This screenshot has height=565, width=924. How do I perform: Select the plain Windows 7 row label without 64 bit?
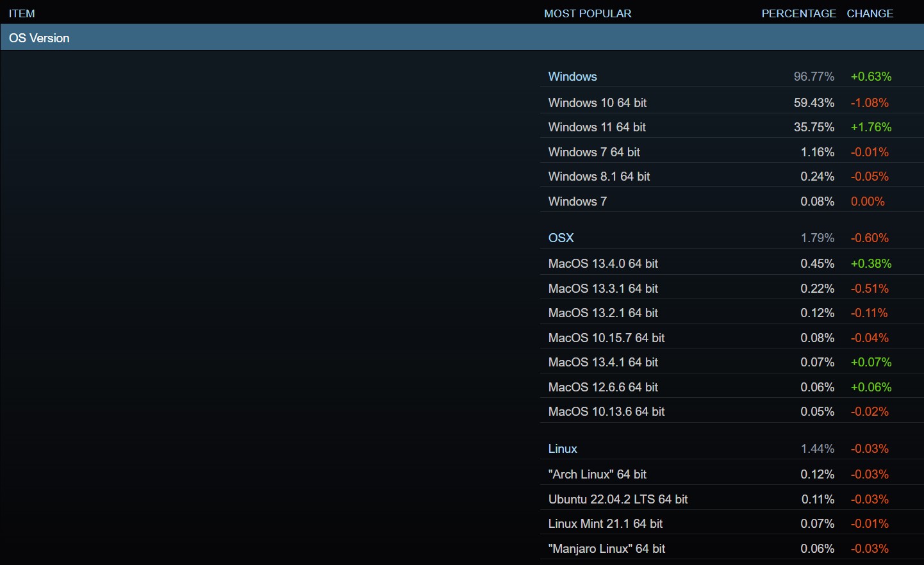click(x=577, y=201)
